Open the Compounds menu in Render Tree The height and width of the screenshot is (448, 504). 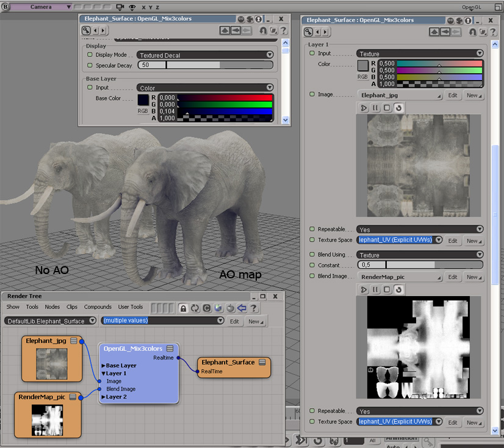tap(98, 307)
